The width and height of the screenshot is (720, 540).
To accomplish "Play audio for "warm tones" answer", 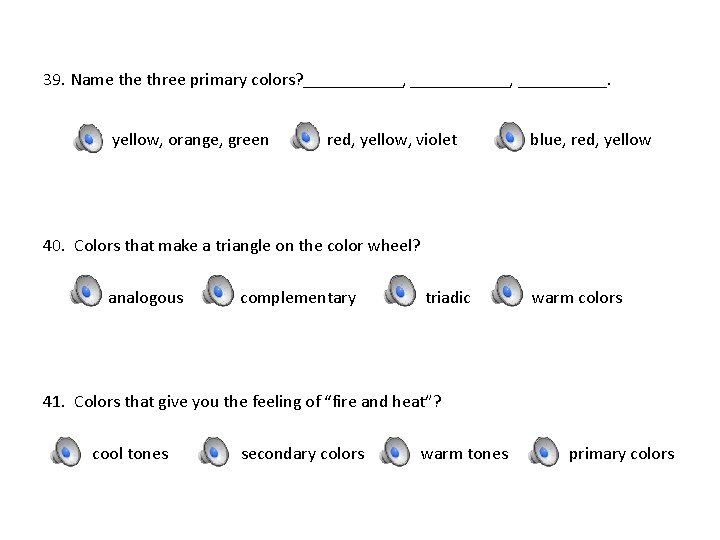I will pyautogui.click(x=395, y=452).
